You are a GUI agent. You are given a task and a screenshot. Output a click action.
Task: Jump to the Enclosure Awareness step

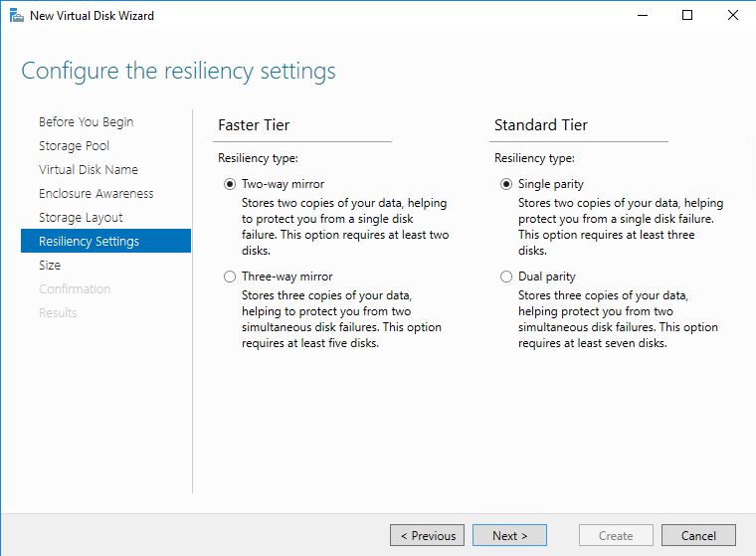pos(95,193)
